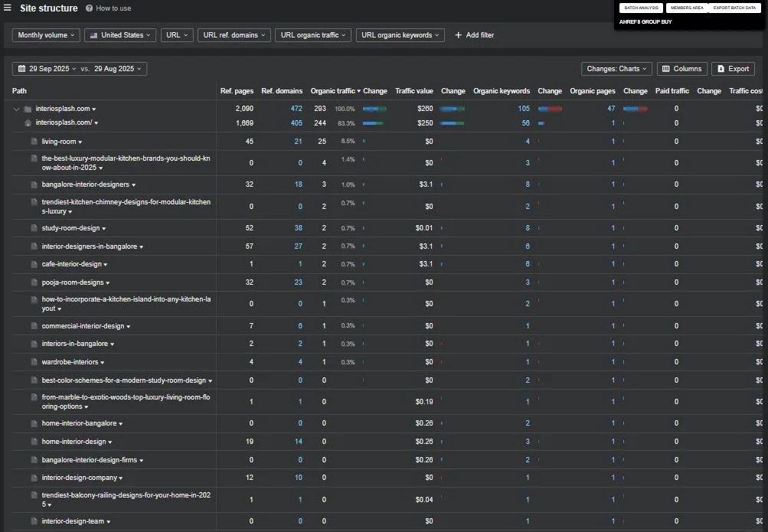
Task: Select the interiors-in-bangalore row path
Action: tap(74, 344)
